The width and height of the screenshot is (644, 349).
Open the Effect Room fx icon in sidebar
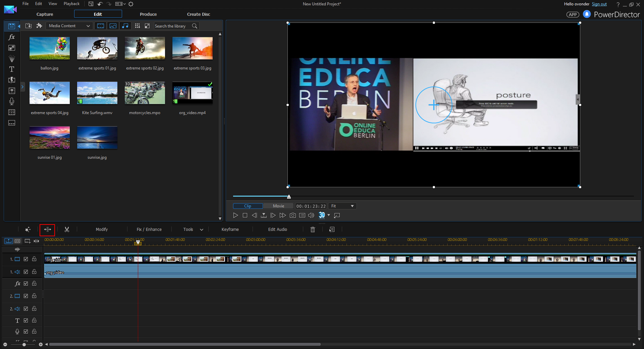(x=12, y=37)
